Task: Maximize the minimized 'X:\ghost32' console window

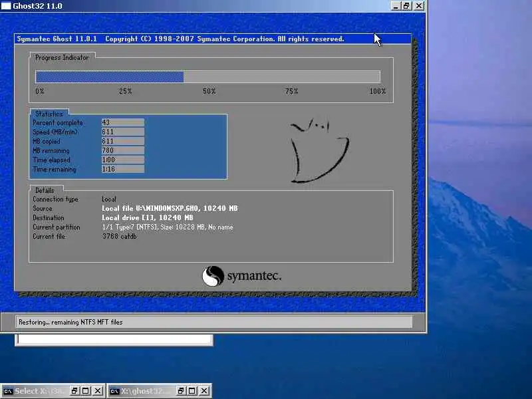Action: tap(192, 391)
